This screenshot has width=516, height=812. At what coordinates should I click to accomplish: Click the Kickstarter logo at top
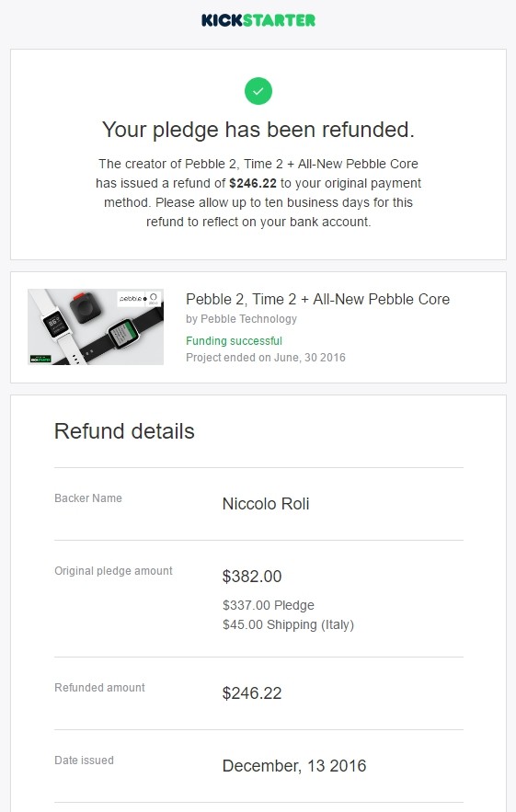tap(258, 20)
